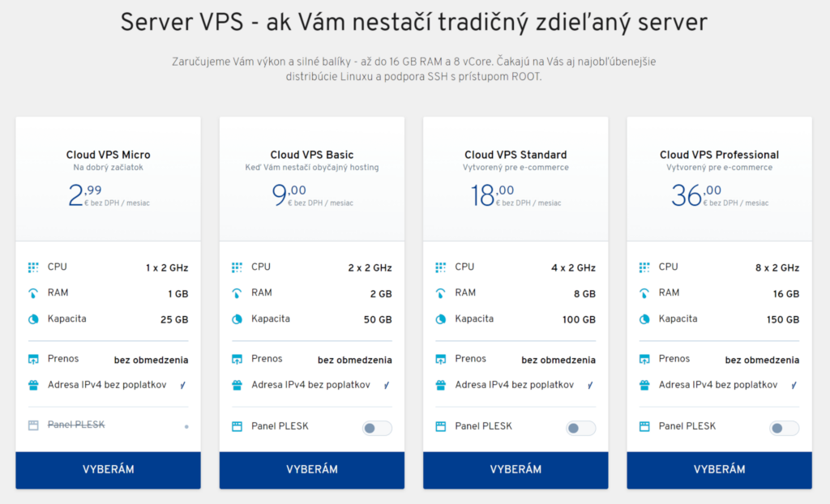Viewport: 830px width, 504px height.
Task: Click the IPv4 gift icon in Cloud VPS Micro
Action: [33, 386]
